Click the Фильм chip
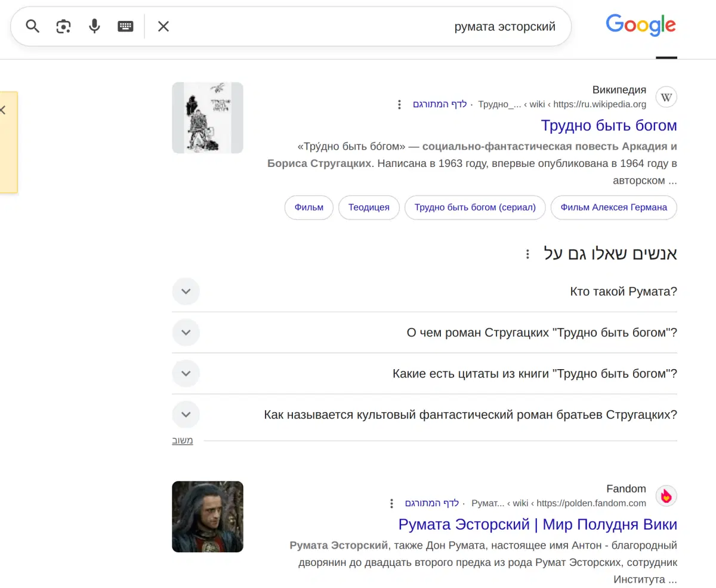The image size is (716, 588). click(309, 208)
